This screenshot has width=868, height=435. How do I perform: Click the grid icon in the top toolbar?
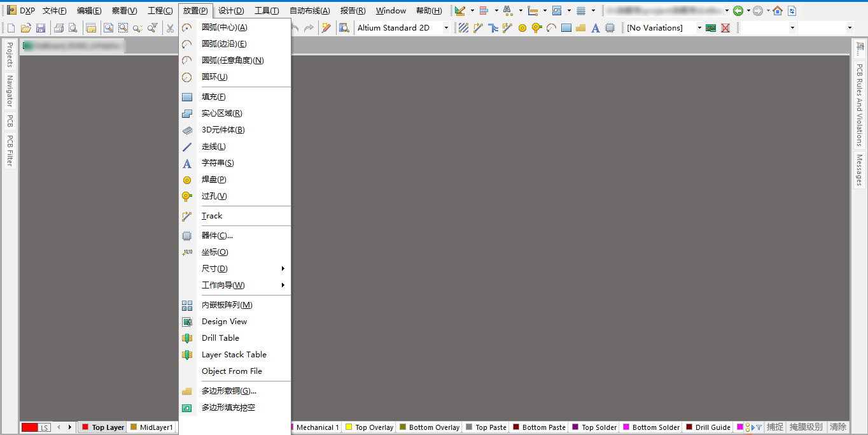580,11
